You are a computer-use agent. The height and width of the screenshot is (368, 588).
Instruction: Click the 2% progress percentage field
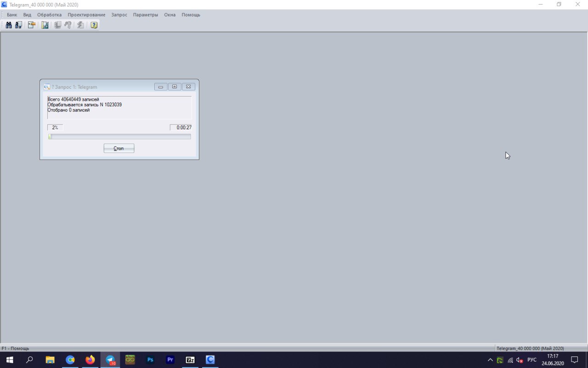tap(55, 127)
